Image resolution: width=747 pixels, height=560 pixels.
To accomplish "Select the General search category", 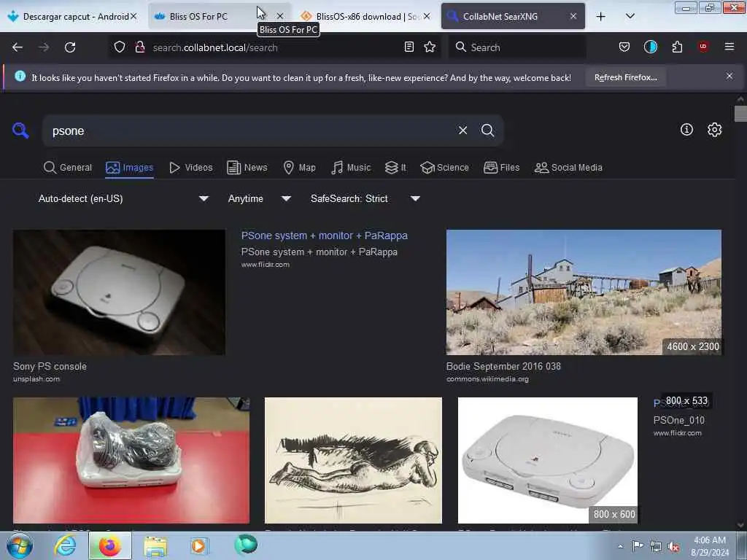I will (x=68, y=168).
